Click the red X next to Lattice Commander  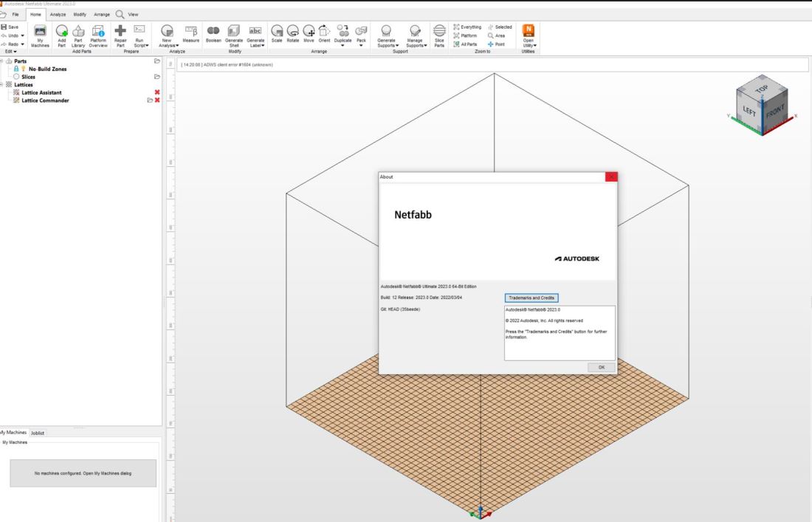pos(157,100)
